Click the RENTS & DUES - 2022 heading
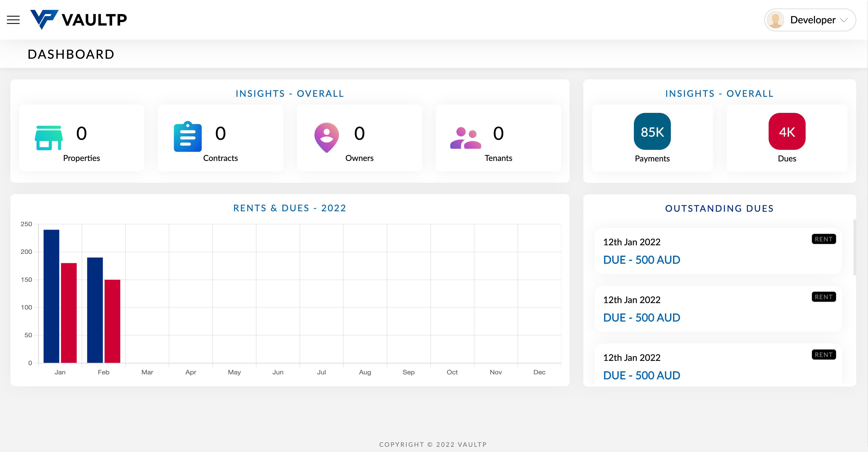The height and width of the screenshot is (452, 868). click(x=290, y=208)
